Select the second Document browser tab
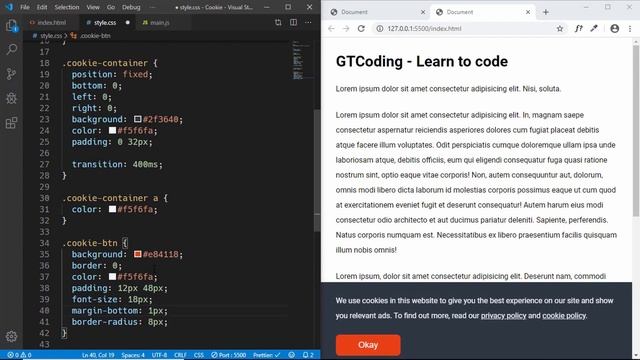This screenshot has width=640, height=360. [x=482, y=12]
